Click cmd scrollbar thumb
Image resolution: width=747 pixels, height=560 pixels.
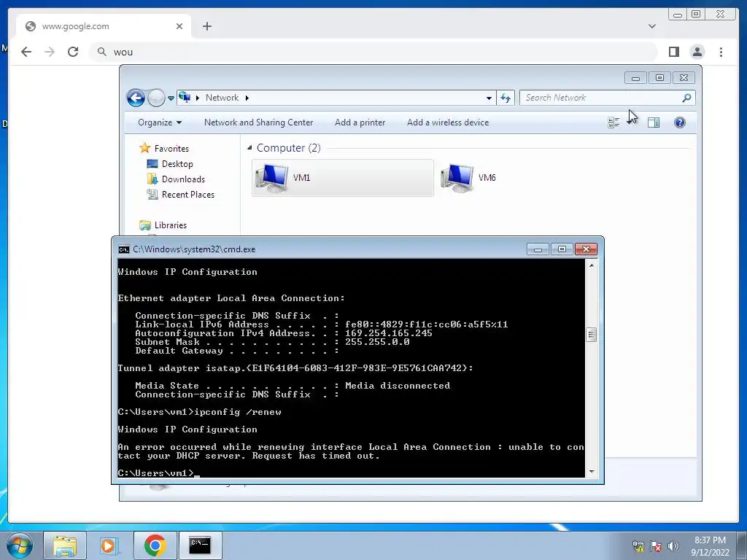click(591, 335)
